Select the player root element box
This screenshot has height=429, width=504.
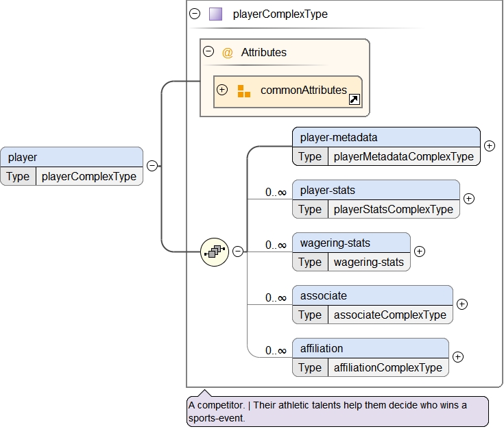pyautogui.click(x=71, y=158)
